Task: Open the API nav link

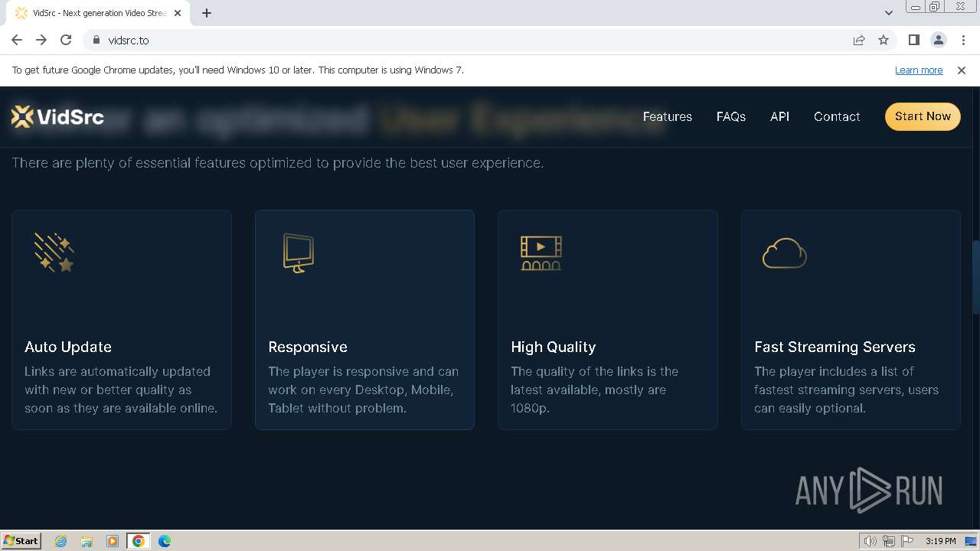Action: 779,116
